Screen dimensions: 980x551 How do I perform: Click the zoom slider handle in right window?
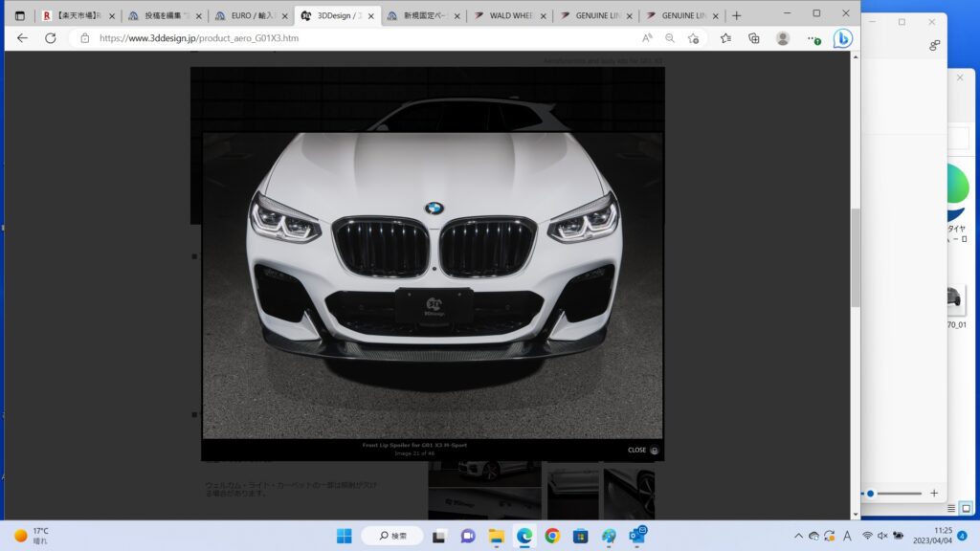[x=871, y=494]
